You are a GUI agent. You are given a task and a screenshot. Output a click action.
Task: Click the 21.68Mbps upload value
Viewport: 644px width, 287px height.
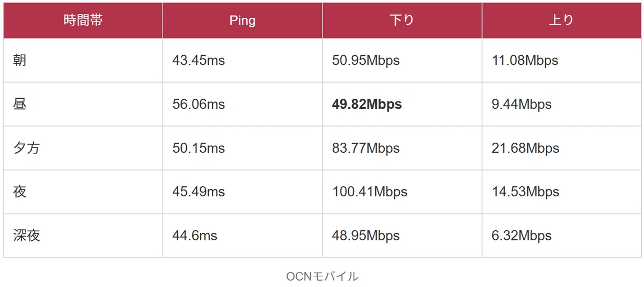pos(525,148)
